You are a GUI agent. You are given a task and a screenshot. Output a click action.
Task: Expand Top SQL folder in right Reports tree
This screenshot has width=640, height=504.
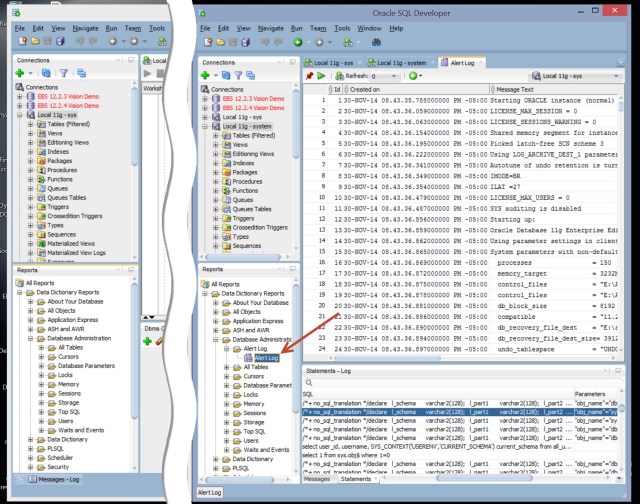(x=227, y=431)
